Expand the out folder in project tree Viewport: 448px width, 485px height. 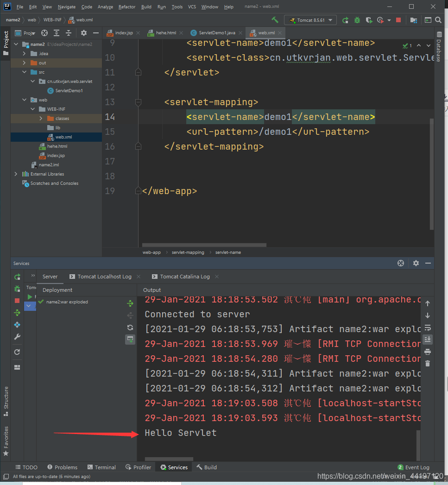pyautogui.click(x=24, y=63)
